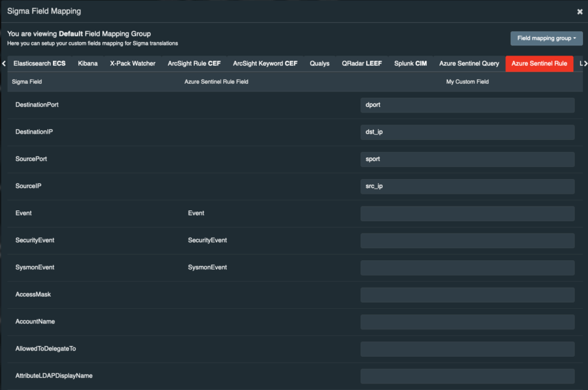Open the Field mapping group dropdown
The width and height of the screenshot is (588, 390).
click(546, 38)
